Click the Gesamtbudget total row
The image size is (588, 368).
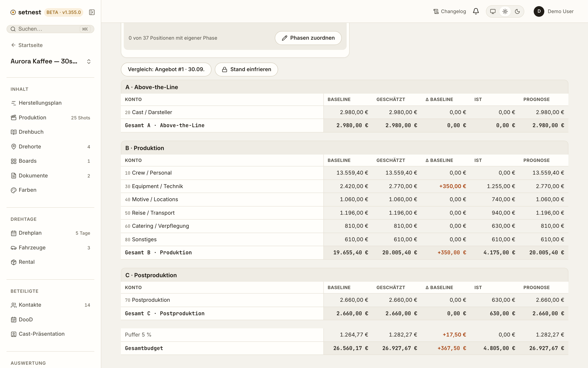[x=345, y=348]
